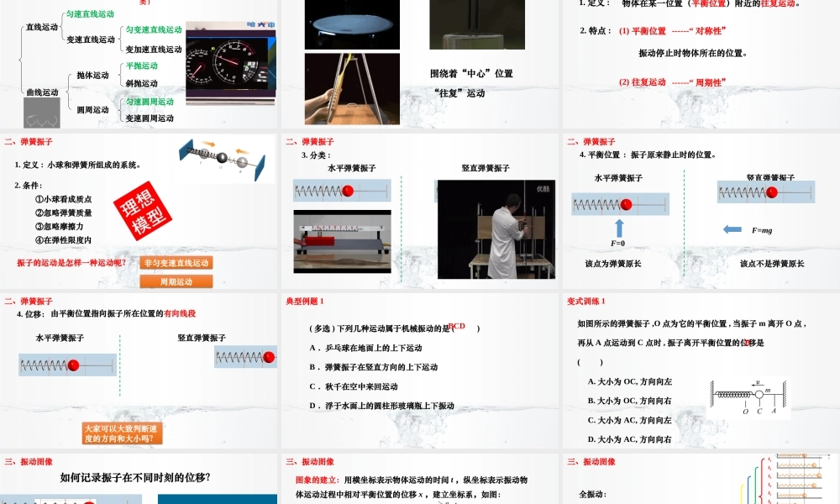
Task: Select the green text 匀速直线运动
Action: 90,14
